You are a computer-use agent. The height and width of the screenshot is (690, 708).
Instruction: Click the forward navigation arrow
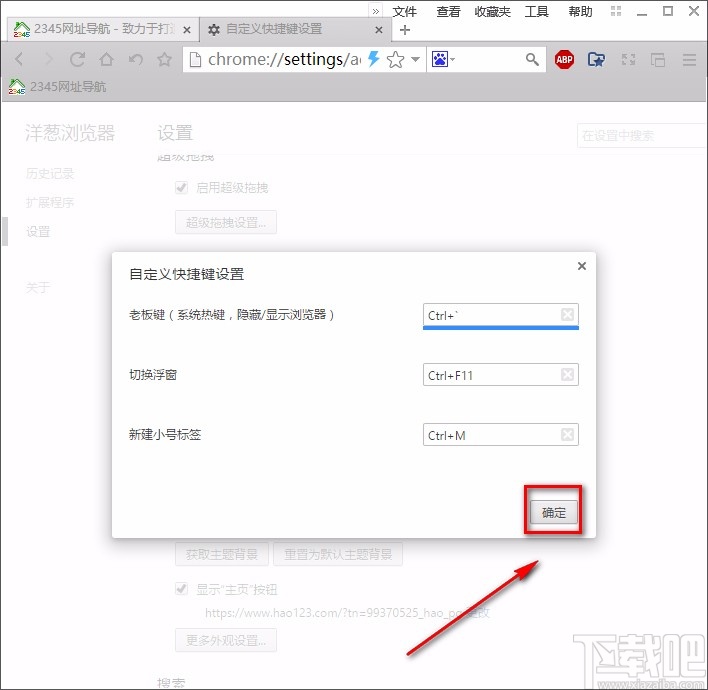48,59
